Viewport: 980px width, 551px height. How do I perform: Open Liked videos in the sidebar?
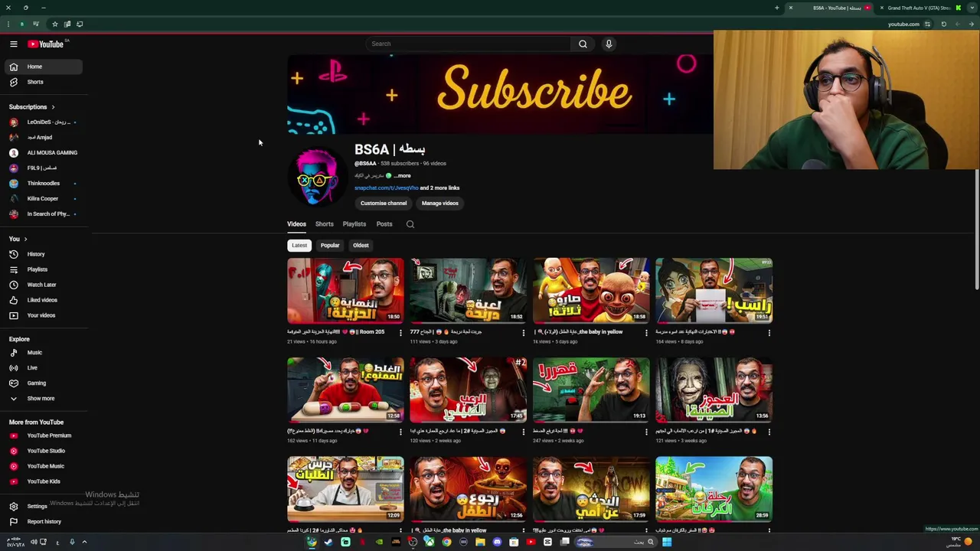(42, 300)
